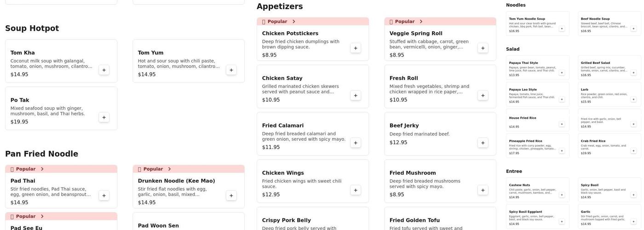
Task: Add Pad Thai to the cart
Action: (104, 195)
